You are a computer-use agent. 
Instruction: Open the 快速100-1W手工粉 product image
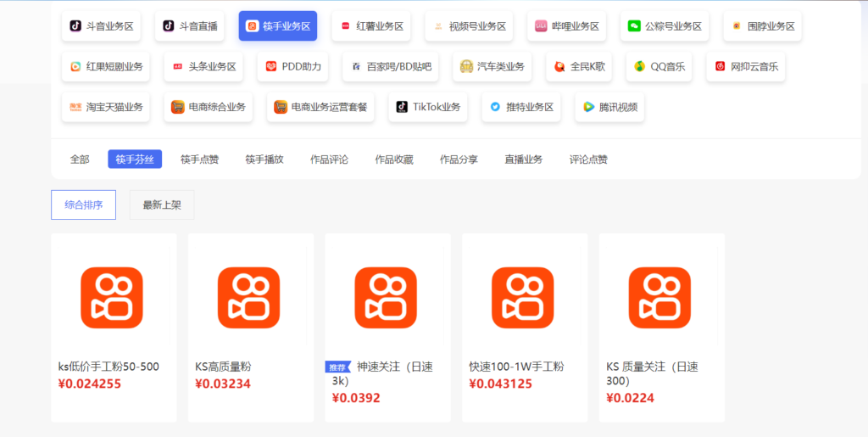523,298
